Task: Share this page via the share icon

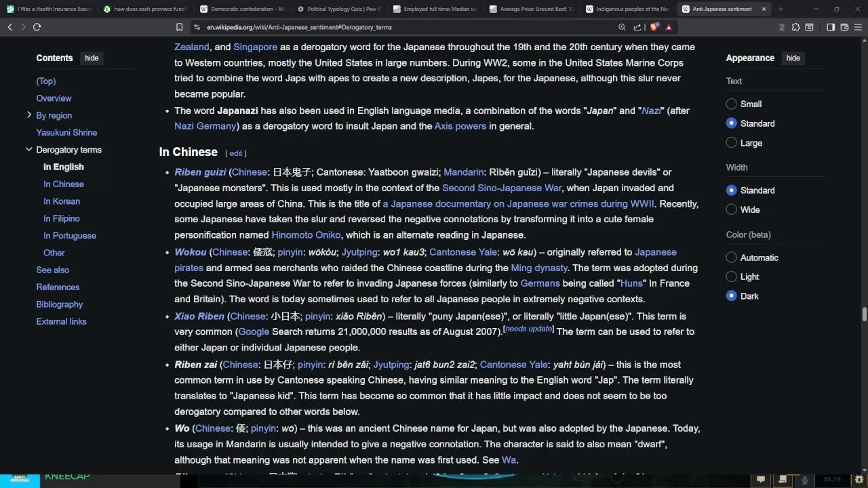Action: point(637,27)
